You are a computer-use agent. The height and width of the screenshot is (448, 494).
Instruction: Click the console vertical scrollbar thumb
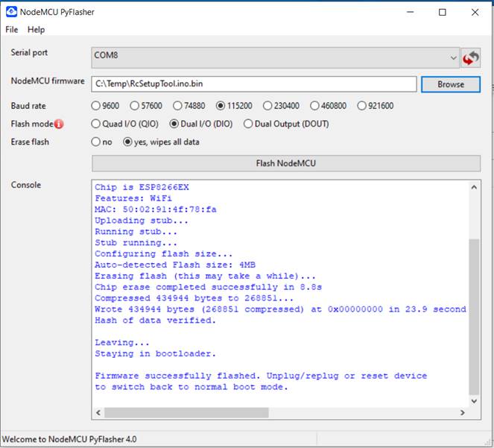pos(474,317)
